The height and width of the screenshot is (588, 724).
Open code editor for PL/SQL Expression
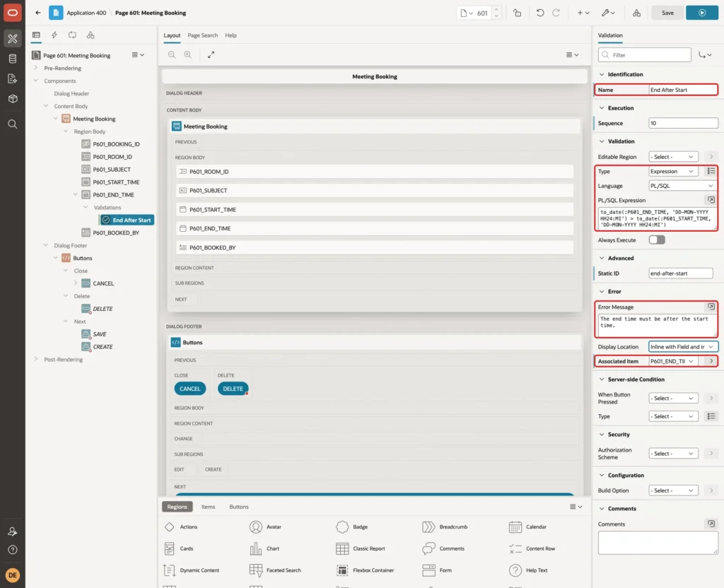coord(711,200)
